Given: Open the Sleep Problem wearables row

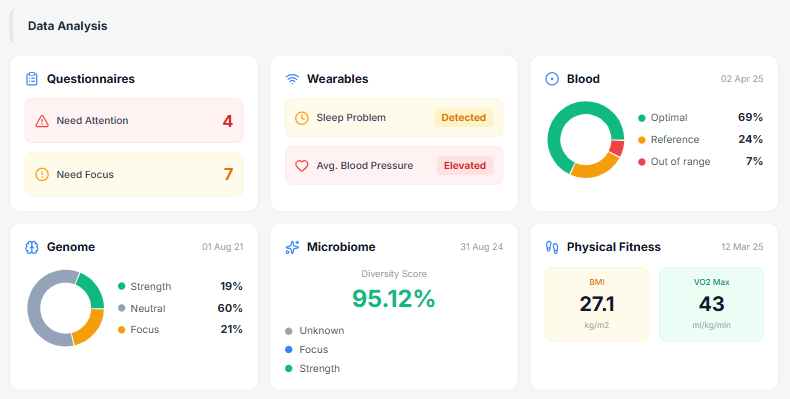Looking at the screenshot, I should 394,118.
